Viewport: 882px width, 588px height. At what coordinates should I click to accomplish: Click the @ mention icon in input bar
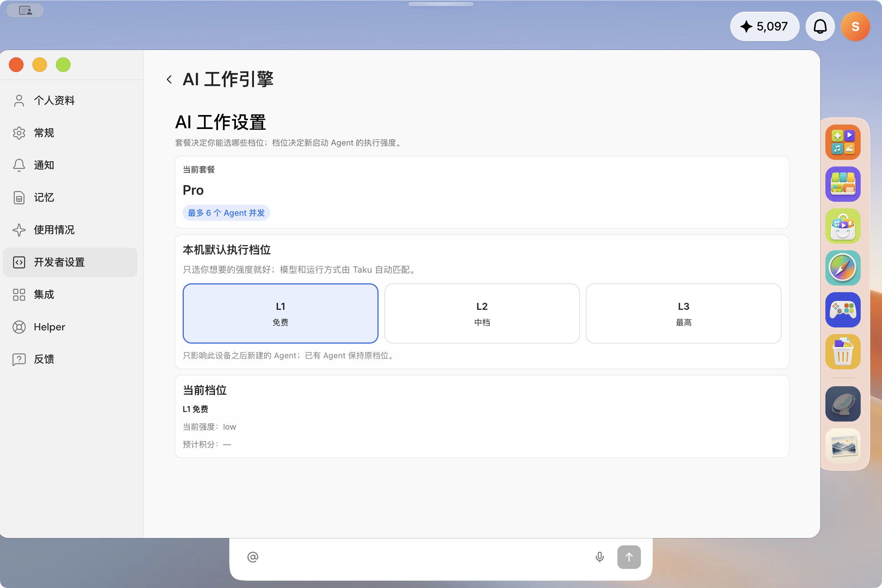pyautogui.click(x=253, y=557)
